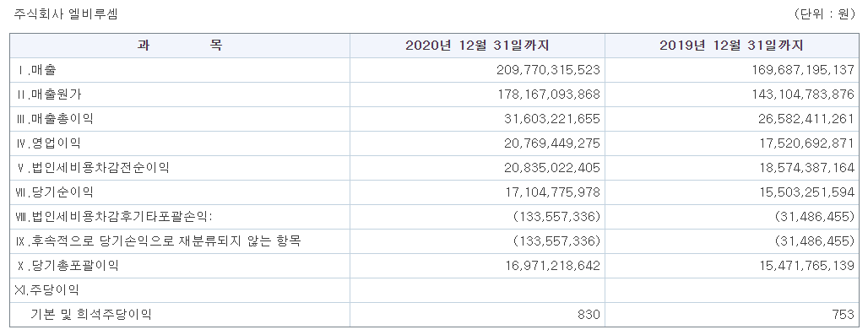
Task: Select the value 26,582,411,261
Action: (806, 119)
